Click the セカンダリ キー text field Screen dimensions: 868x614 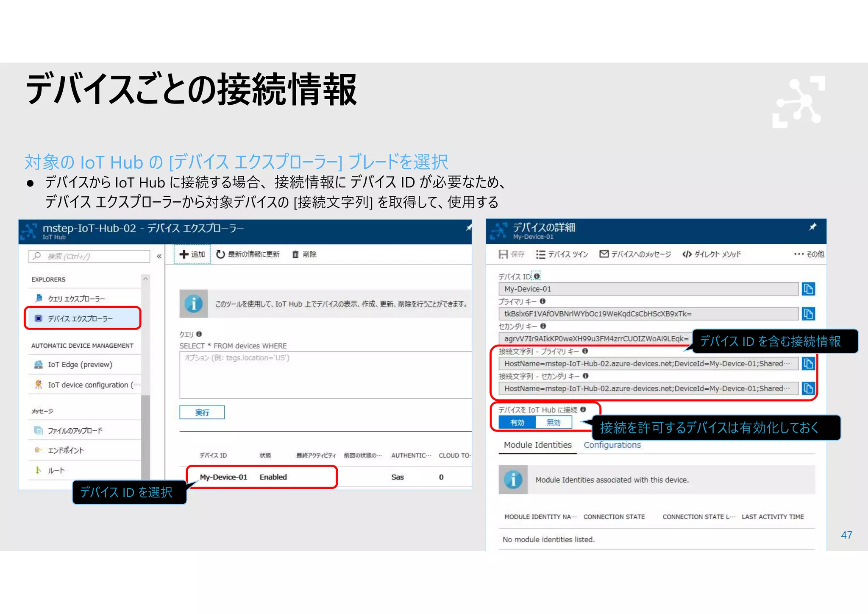(x=595, y=338)
